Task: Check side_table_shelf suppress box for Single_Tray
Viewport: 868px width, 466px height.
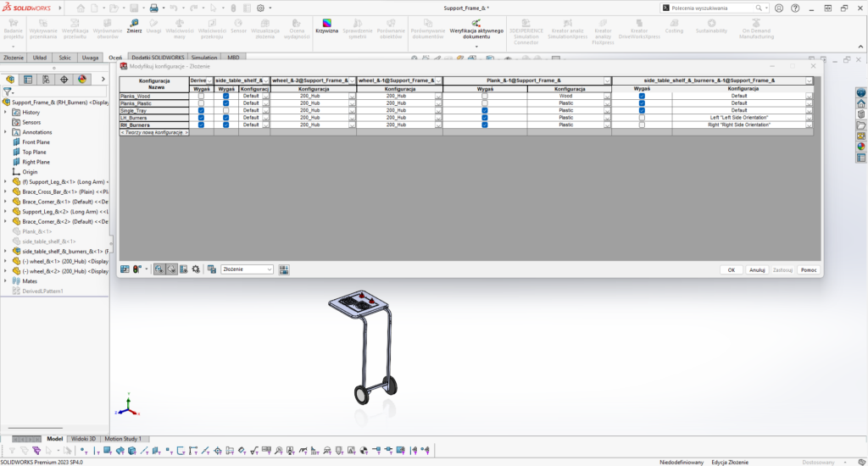Action: (225, 110)
